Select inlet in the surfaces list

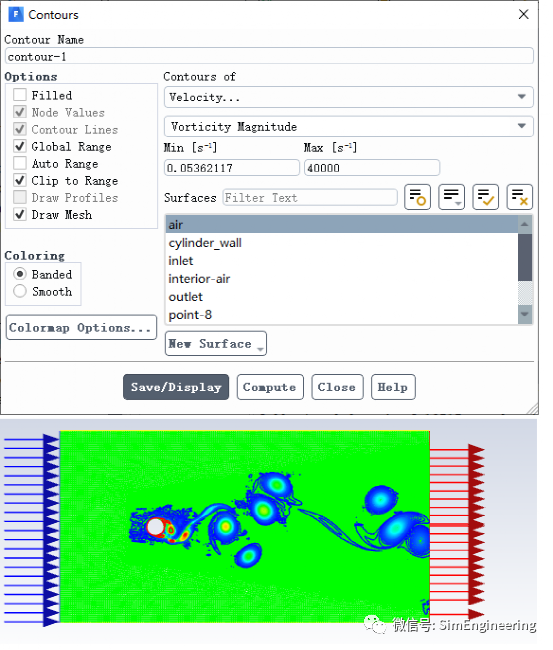pyautogui.click(x=342, y=261)
